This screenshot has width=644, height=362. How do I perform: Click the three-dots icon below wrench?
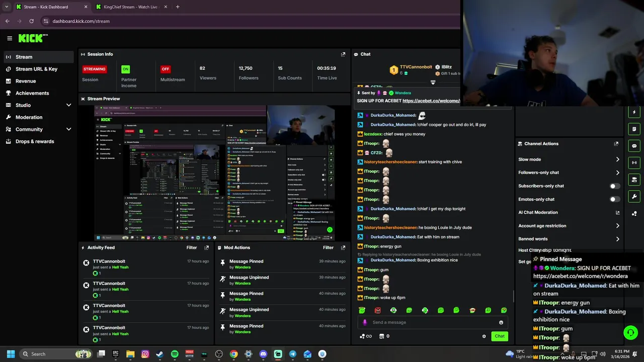(634, 214)
